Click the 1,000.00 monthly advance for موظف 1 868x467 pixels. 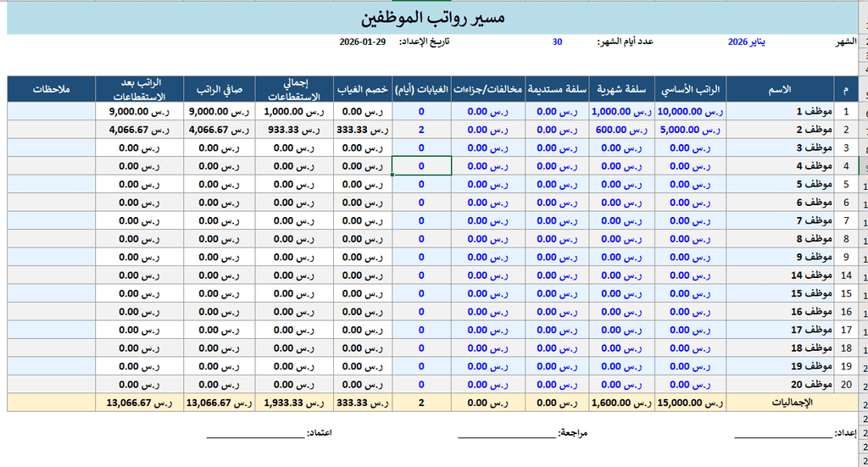[620, 111]
